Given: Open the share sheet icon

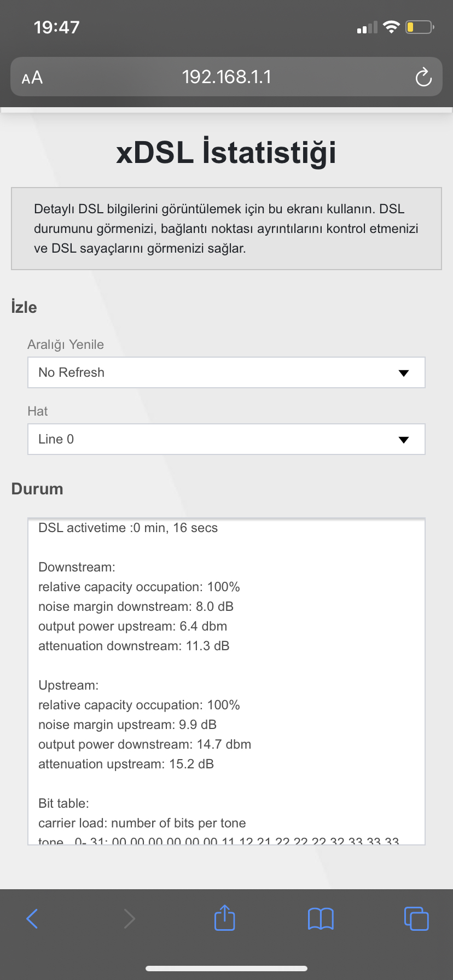Looking at the screenshot, I should coord(225,917).
